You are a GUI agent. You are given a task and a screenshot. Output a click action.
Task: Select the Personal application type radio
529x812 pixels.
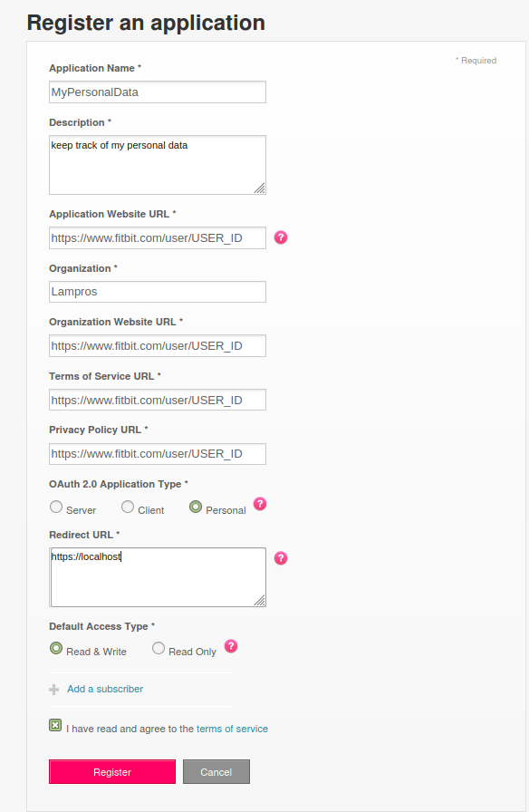coord(195,507)
